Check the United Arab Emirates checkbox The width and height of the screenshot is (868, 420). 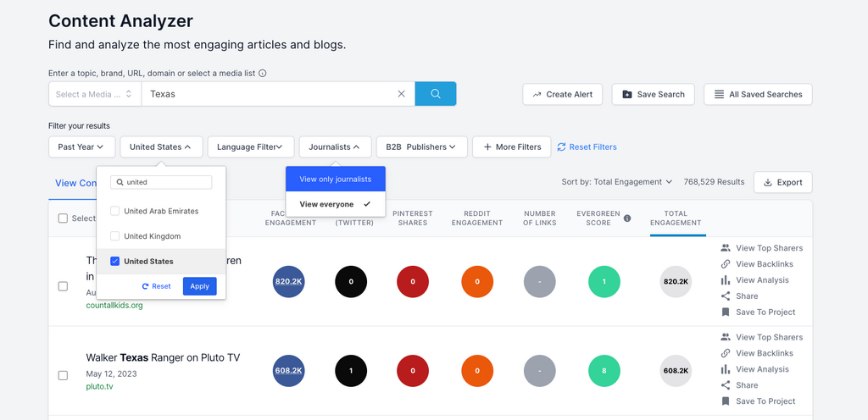point(115,211)
